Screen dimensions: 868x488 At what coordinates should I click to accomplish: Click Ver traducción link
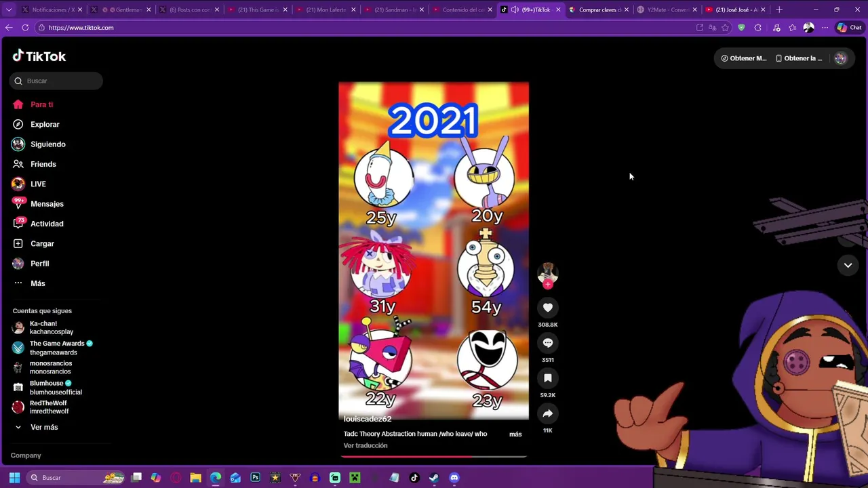tap(366, 446)
